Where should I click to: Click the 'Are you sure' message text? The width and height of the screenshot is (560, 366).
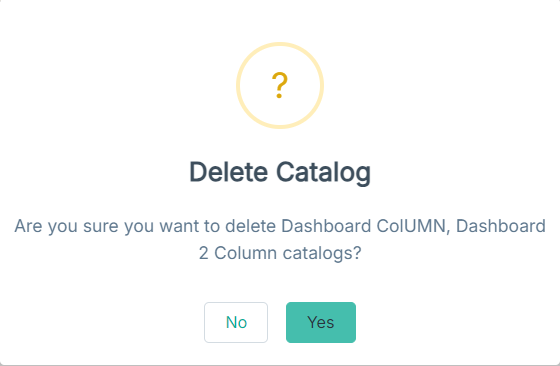click(280, 239)
